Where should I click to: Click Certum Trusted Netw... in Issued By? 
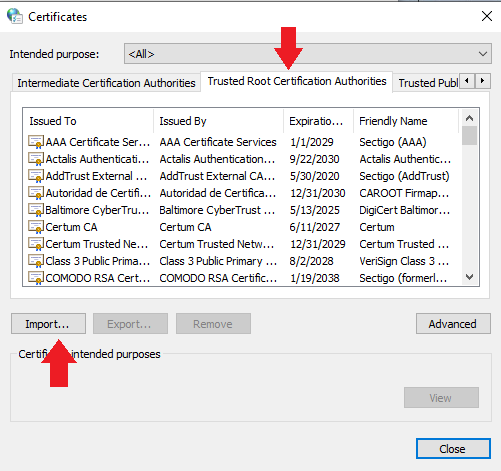(217, 244)
